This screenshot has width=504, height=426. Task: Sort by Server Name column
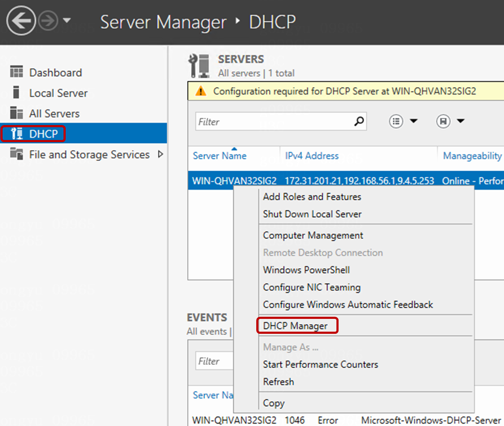[220, 156]
